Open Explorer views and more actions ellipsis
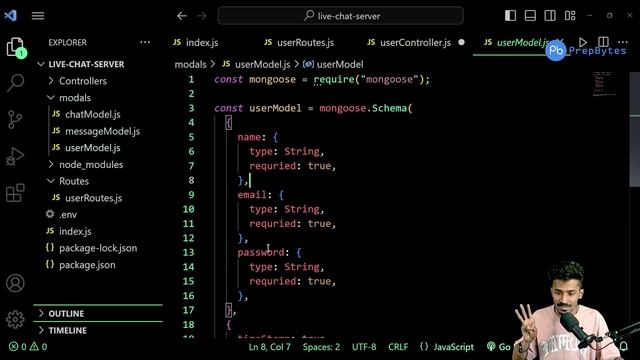The image size is (640, 360). click(145, 42)
